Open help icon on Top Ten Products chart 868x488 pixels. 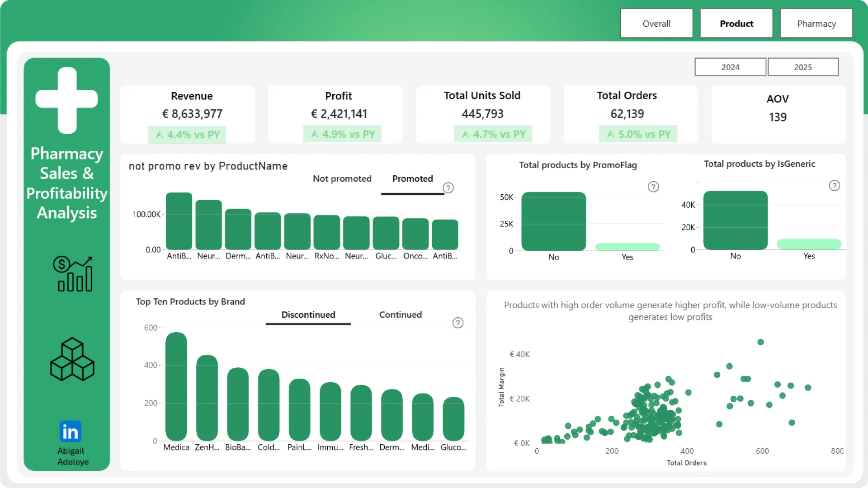[x=458, y=323]
